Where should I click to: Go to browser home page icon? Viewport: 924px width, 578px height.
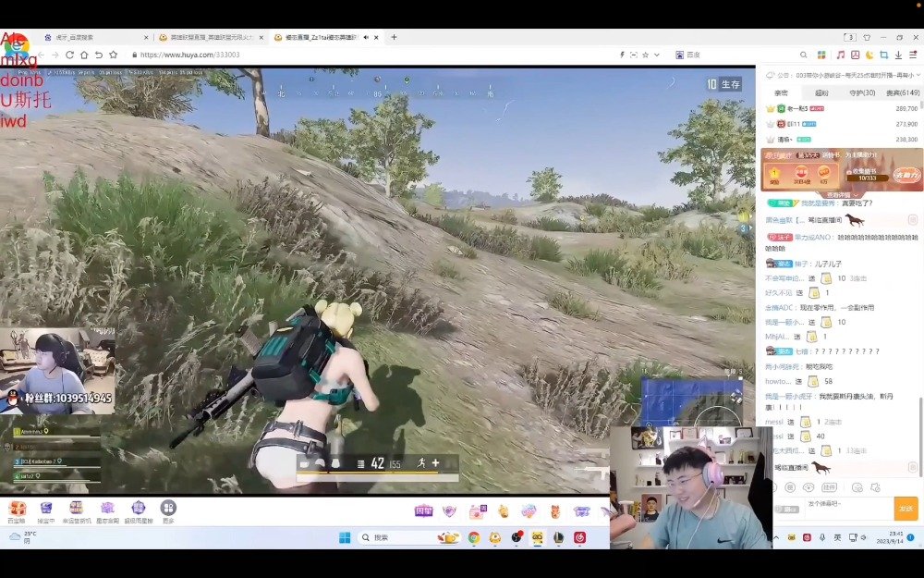tap(84, 55)
